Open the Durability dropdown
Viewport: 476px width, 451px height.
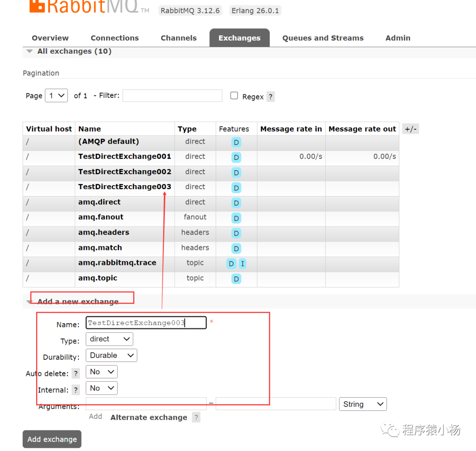pos(111,355)
